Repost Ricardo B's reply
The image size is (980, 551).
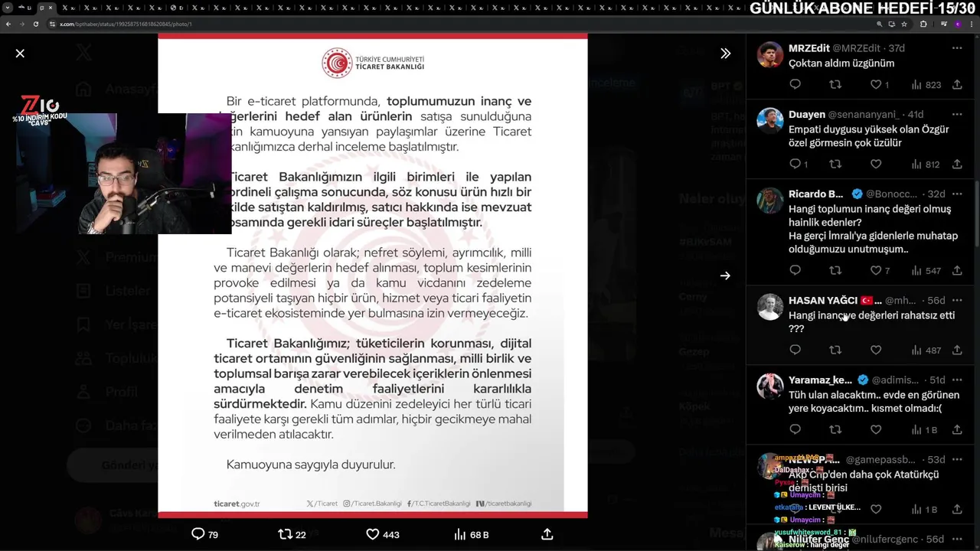(x=835, y=270)
